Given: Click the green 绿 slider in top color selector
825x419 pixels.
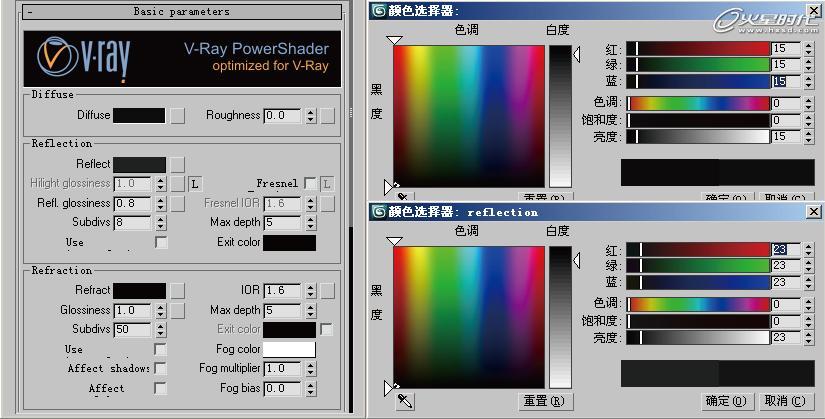Looking at the screenshot, I should click(698, 65).
